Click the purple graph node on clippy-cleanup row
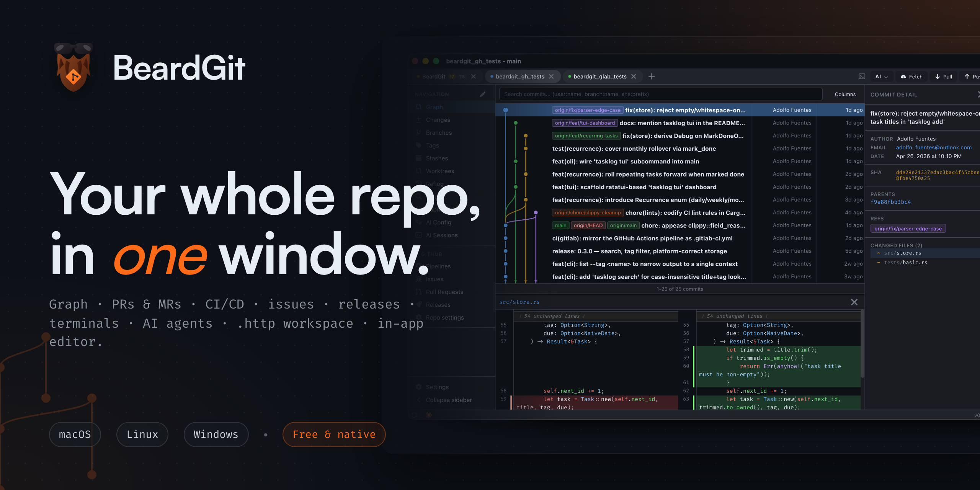The width and height of the screenshot is (980, 490). pos(536,212)
